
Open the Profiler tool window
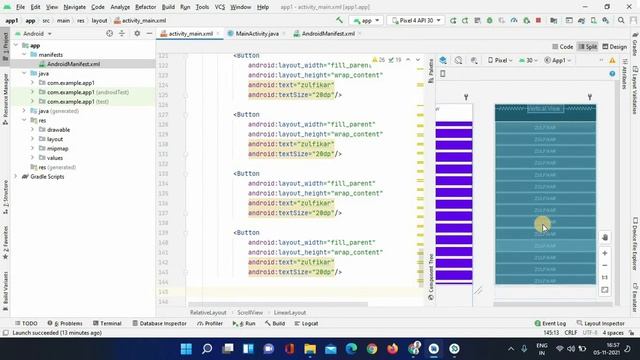point(210,323)
